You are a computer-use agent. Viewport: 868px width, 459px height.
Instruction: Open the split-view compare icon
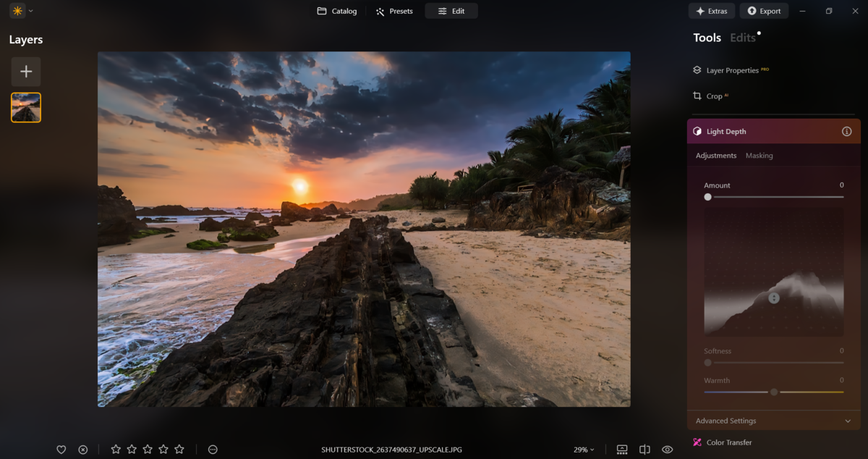tap(644, 449)
